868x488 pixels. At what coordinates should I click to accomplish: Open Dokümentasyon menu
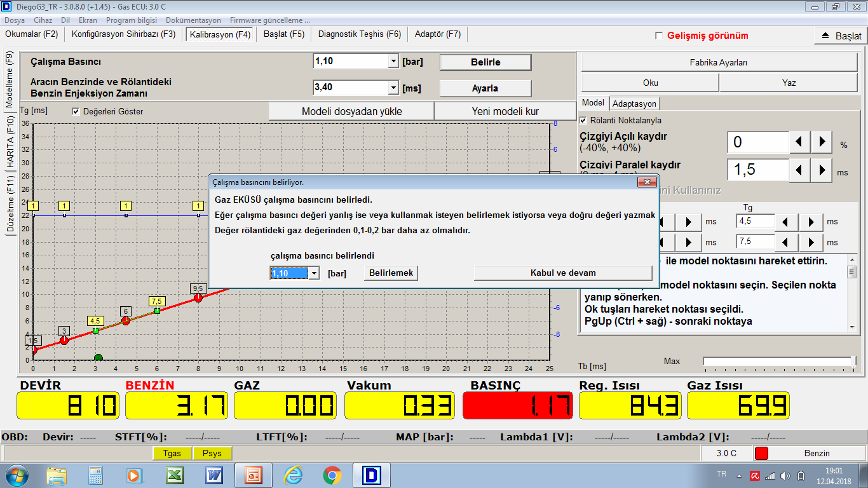point(193,20)
